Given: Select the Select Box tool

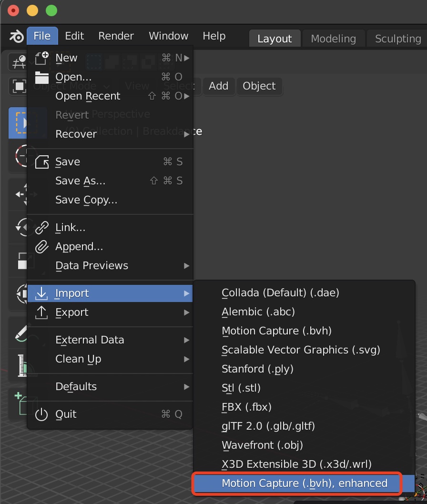Looking at the screenshot, I should (x=18, y=123).
